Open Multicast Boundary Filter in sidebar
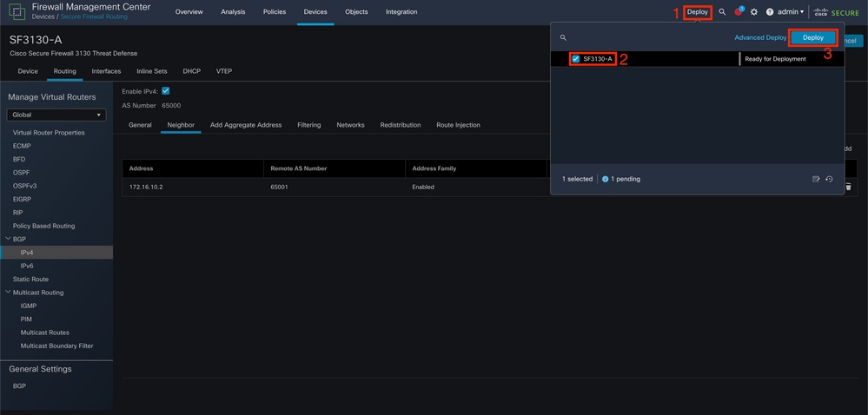Screen dimensions: 868x415 [x=56, y=346]
